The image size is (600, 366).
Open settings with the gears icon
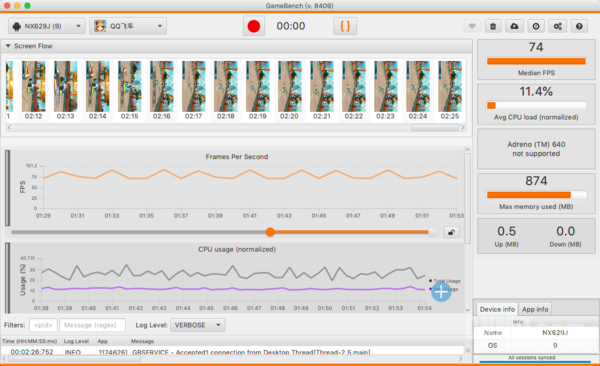pos(558,26)
